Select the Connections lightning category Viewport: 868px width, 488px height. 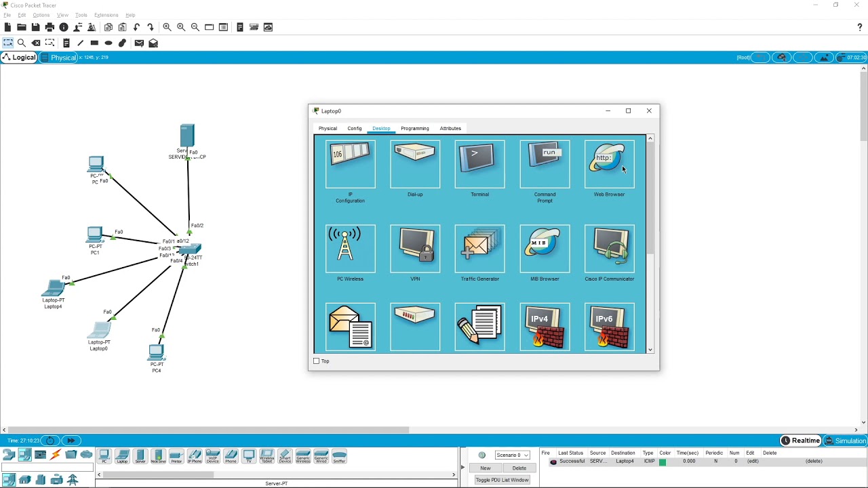point(56,455)
